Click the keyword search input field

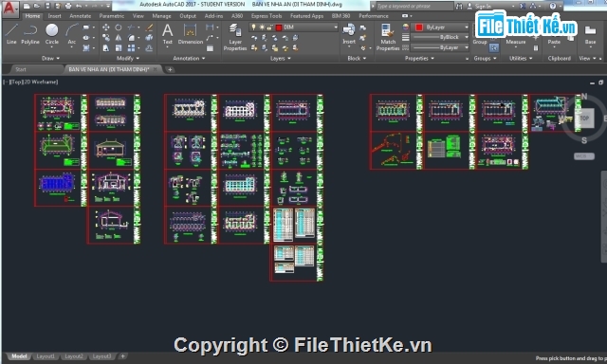pyautogui.click(x=414, y=6)
